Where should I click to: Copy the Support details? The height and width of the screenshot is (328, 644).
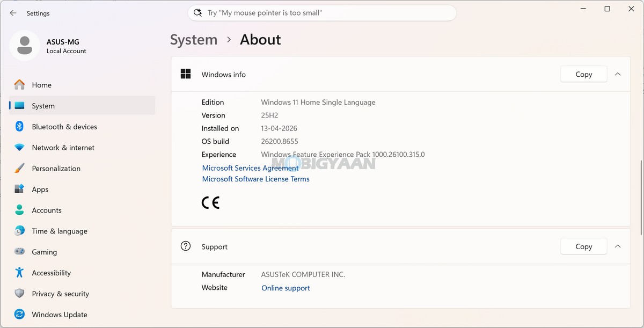584,246
